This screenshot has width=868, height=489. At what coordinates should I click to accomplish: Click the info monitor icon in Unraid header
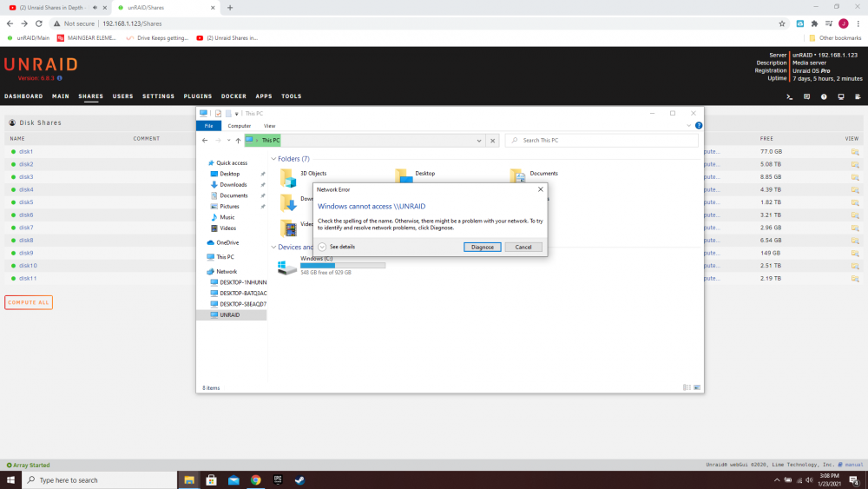(x=841, y=96)
